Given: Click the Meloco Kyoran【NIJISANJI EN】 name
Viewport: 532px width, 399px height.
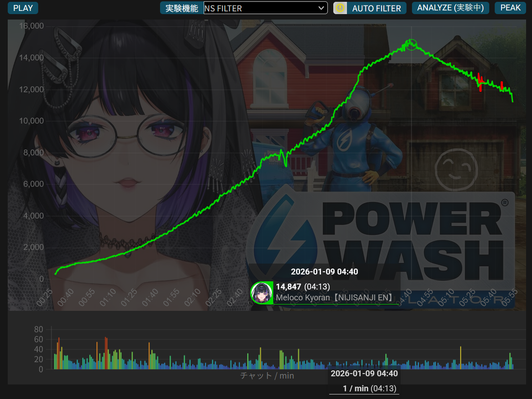Looking at the screenshot, I should coord(334,298).
